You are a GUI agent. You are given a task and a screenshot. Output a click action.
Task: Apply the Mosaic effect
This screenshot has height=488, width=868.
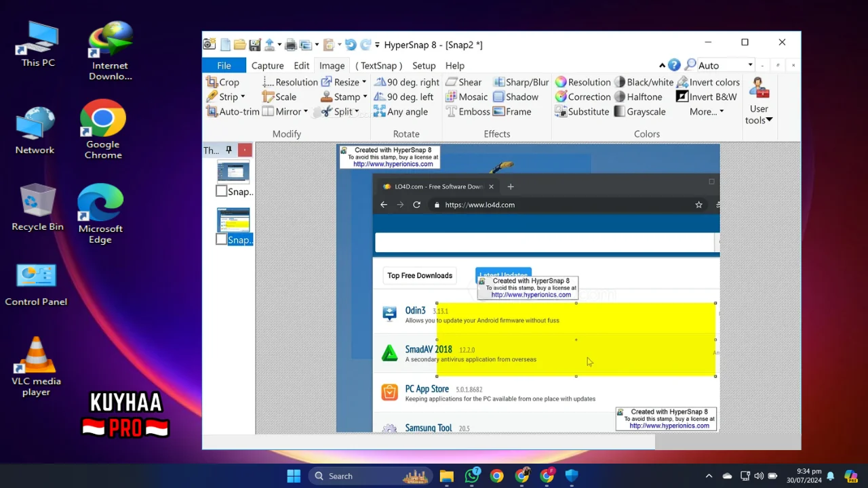(467, 97)
